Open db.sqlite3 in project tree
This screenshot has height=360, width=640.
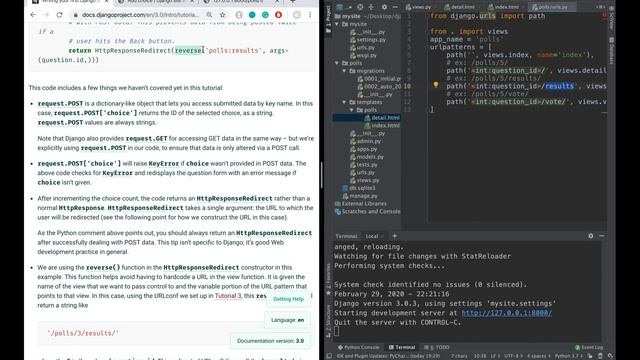(359, 188)
